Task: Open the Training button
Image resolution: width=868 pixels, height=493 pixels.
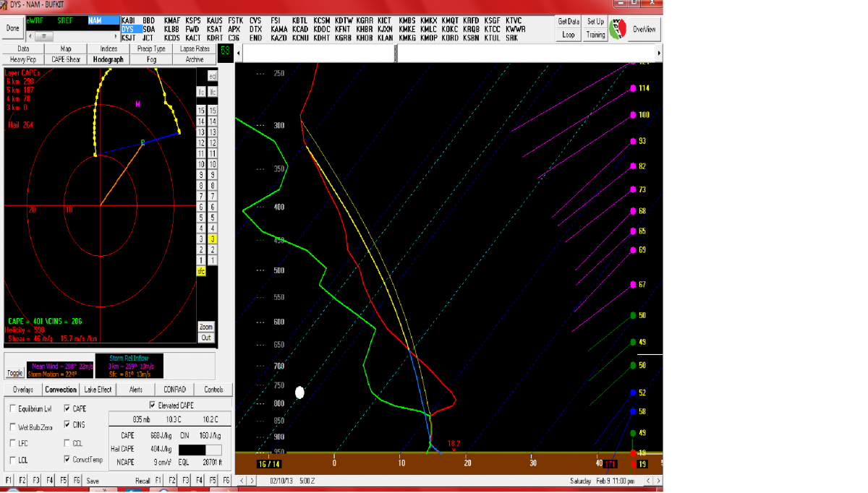Action: (595, 34)
